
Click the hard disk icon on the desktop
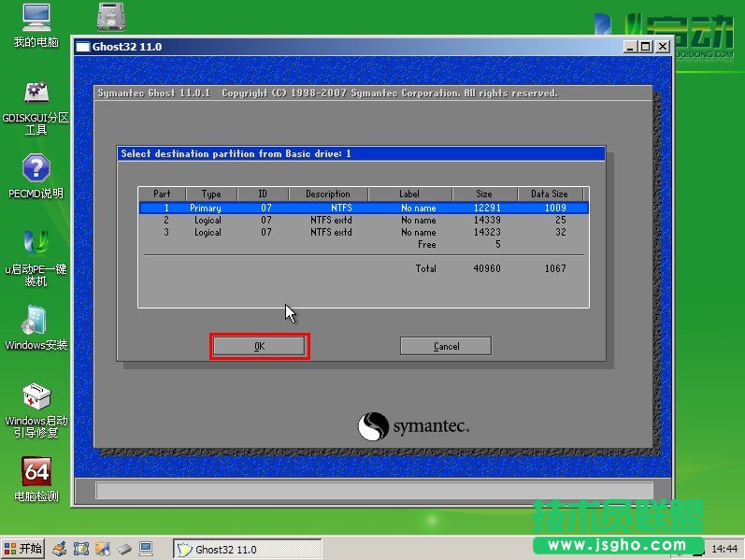(112, 17)
